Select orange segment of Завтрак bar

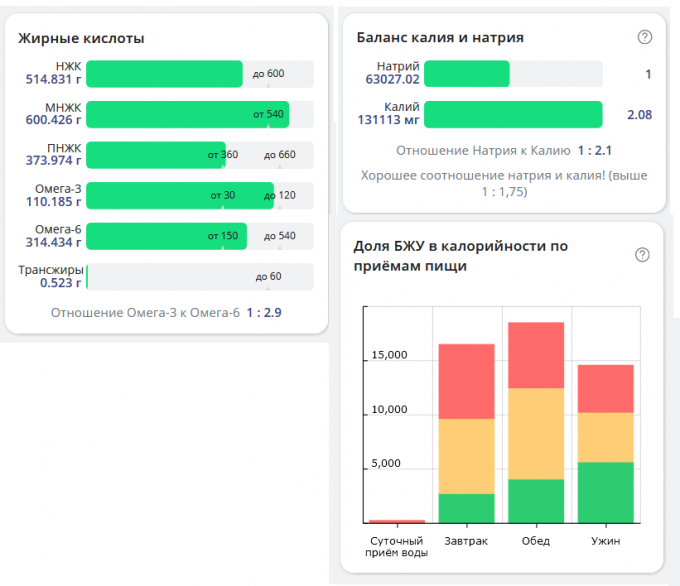point(466,456)
